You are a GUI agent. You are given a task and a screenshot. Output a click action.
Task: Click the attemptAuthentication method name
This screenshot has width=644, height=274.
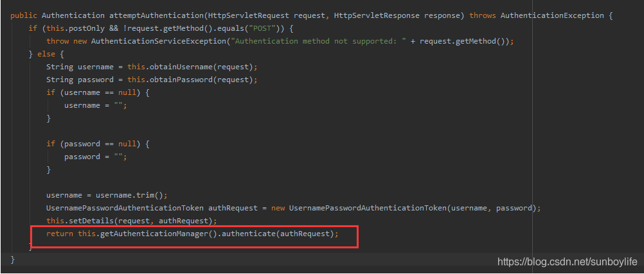(156, 15)
